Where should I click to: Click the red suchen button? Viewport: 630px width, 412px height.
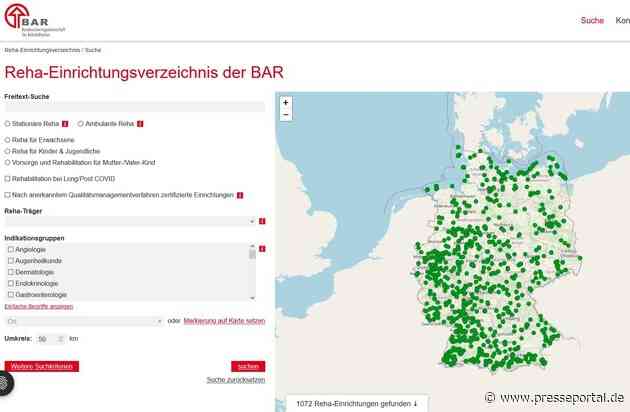(x=248, y=366)
